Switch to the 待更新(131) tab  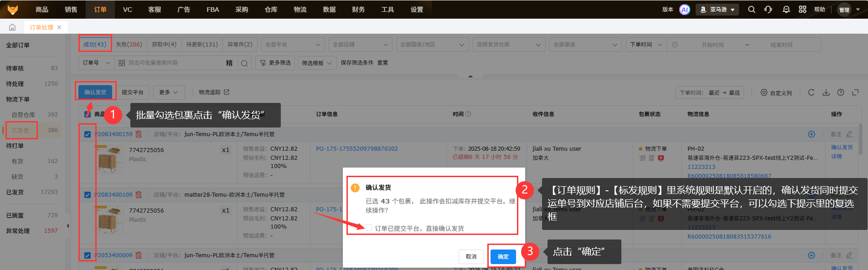click(x=202, y=44)
